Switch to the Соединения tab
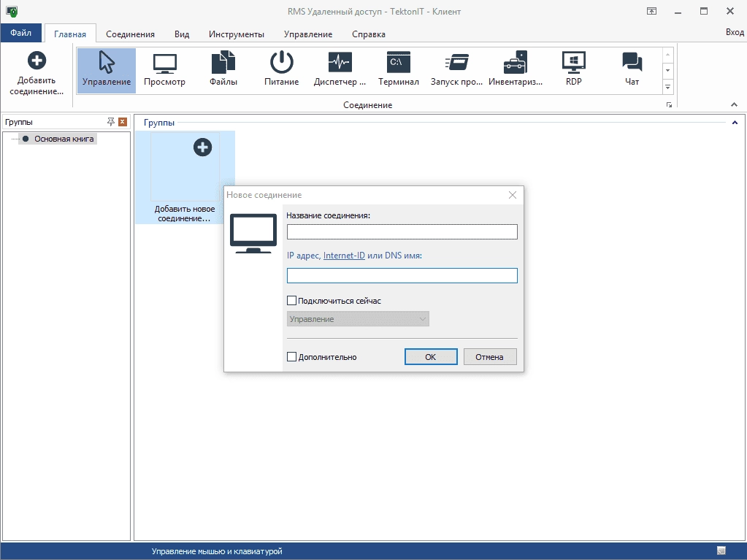747x560 pixels. pyautogui.click(x=130, y=34)
